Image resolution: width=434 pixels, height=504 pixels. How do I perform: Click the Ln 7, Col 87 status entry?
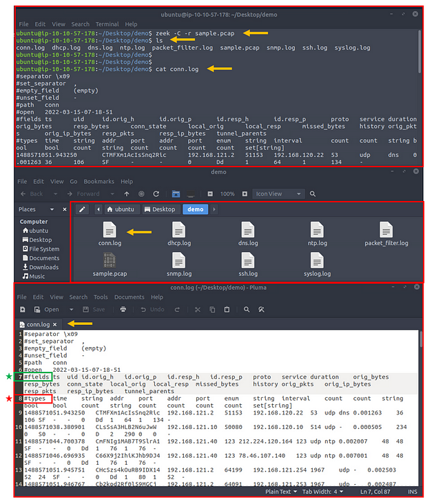375,492
